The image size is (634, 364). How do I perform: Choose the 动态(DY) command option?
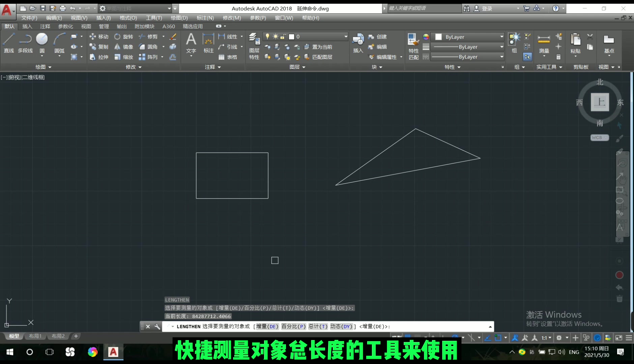point(341,326)
